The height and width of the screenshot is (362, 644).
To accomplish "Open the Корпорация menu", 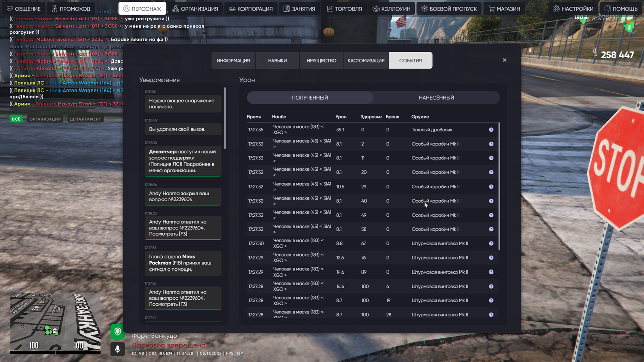I will [250, 9].
